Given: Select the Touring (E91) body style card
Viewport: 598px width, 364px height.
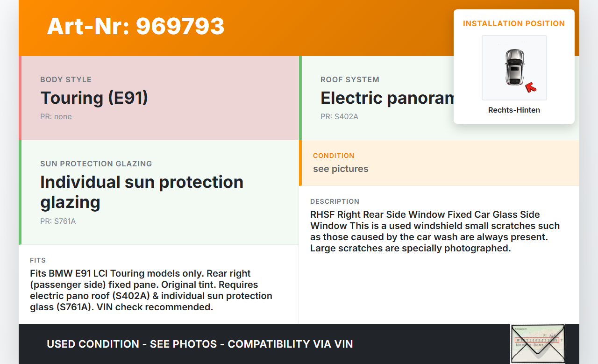Looking at the screenshot, I should 160,98.
